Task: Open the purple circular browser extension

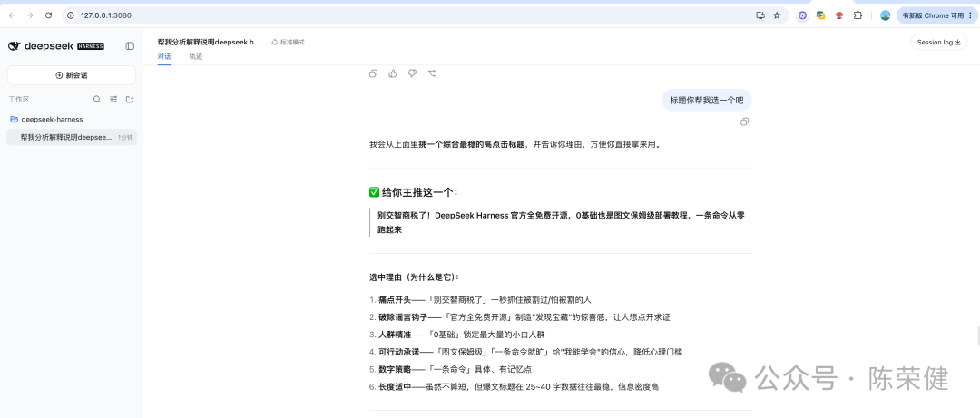Action: click(802, 15)
